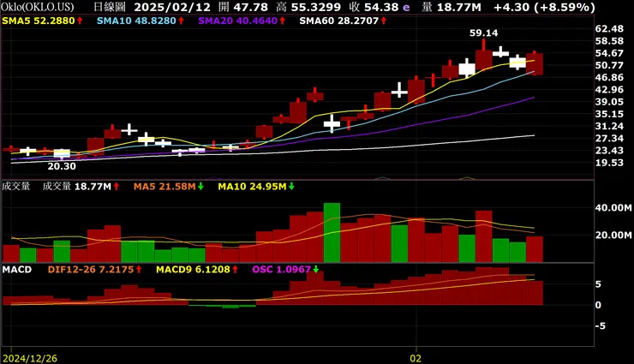Viewport: 634px width, 364px height.
Task: Click the 59.14 high price annotation
Action: pyautogui.click(x=483, y=33)
